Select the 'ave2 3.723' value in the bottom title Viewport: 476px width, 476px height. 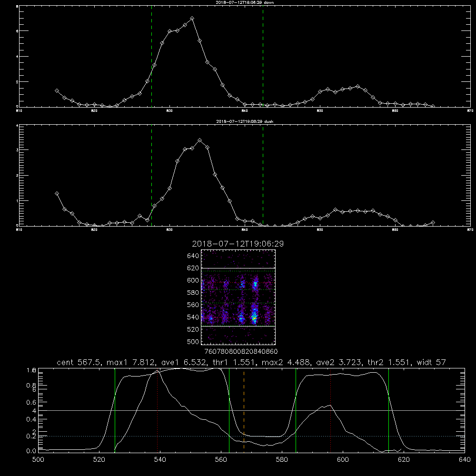(338, 362)
